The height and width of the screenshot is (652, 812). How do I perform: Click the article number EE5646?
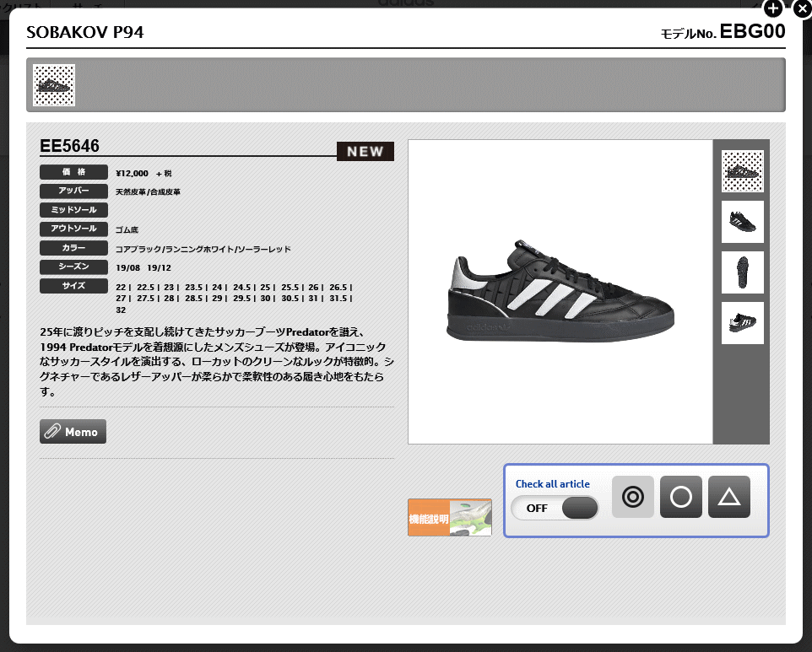click(69, 146)
